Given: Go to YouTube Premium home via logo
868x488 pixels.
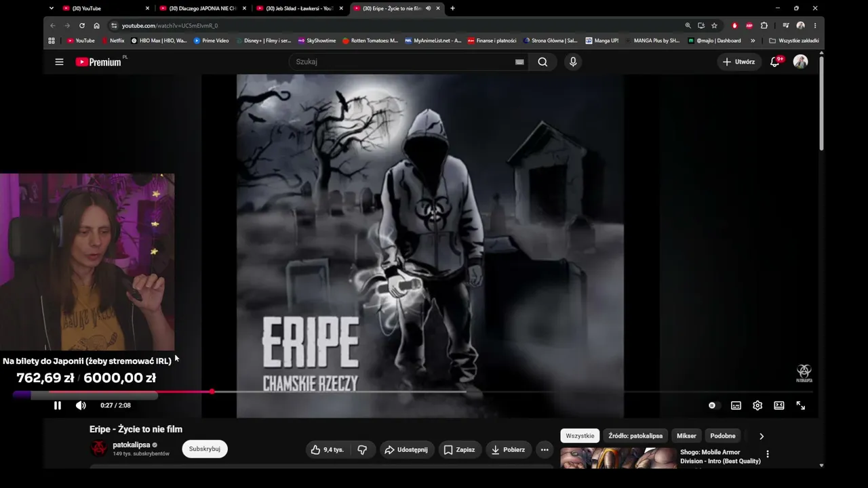Looking at the screenshot, I should point(98,62).
